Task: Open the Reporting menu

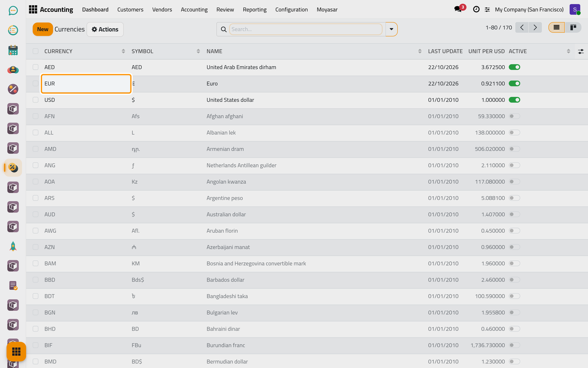Action: click(x=254, y=10)
